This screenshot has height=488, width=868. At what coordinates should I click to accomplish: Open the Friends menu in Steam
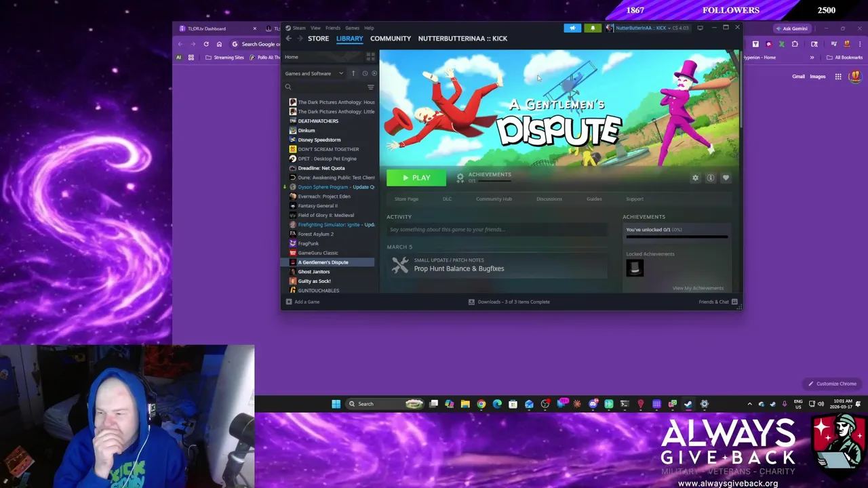333,28
